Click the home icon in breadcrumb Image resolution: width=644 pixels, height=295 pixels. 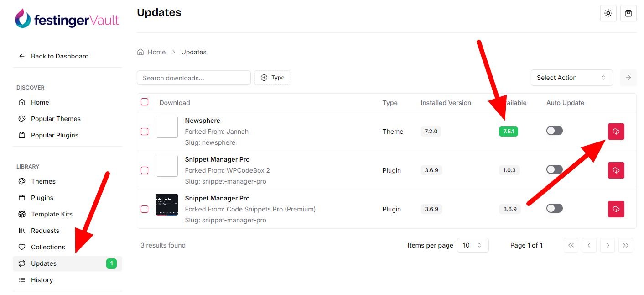pyautogui.click(x=140, y=52)
